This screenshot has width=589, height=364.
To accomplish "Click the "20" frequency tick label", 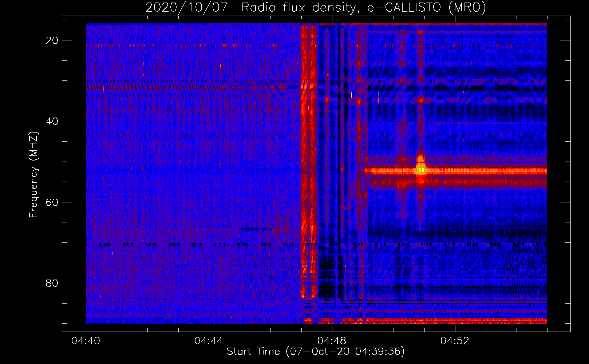I will tap(52, 40).
